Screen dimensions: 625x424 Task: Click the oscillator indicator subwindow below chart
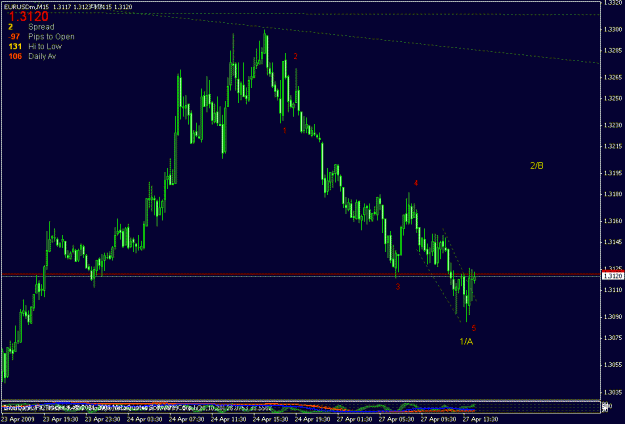pos(301,407)
